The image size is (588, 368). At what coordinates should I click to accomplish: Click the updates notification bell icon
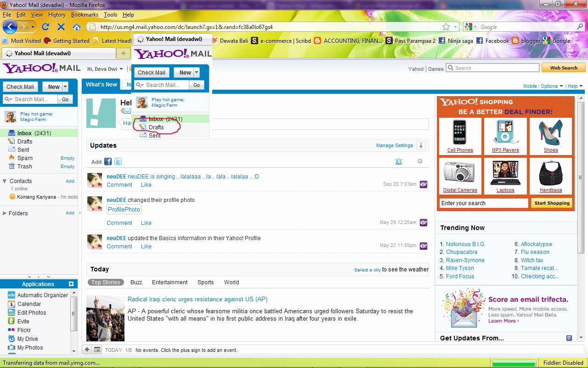pos(399,161)
